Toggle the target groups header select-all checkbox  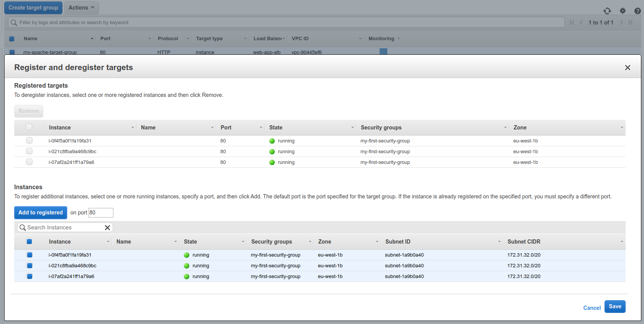click(11, 39)
